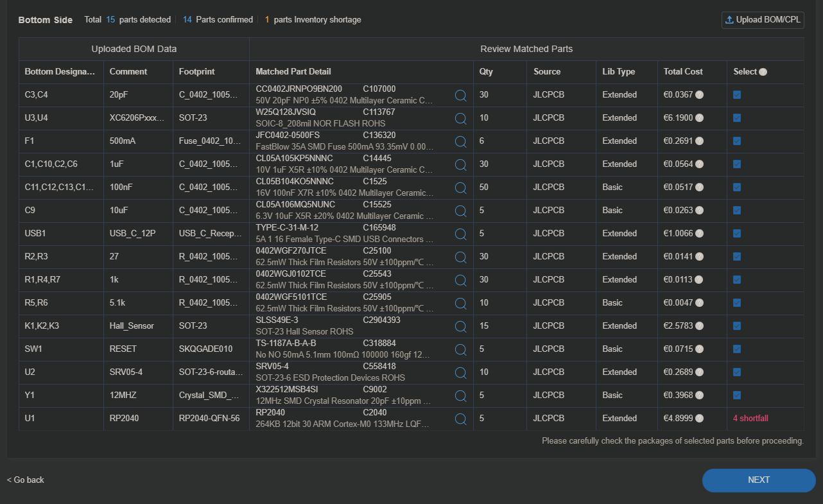This screenshot has width=823, height=504.
Task: Show cost info for €0.0367 row
Action: click(x=700, y=95)
